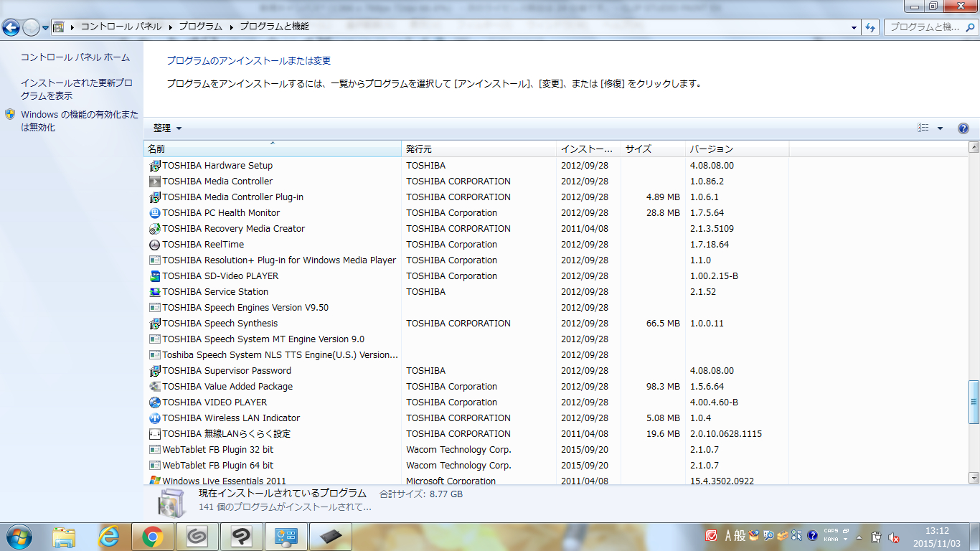The image size is (980, 551).
Task: Click the TOSHIBA Recovery Media Creator icon
Action: pos(154,229)
